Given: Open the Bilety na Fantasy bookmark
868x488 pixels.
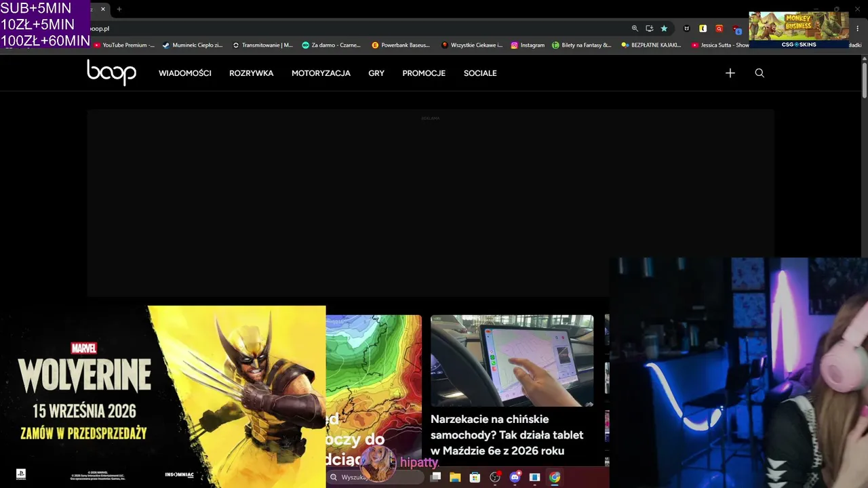Looking at the screenshot, I should (582, 45).
